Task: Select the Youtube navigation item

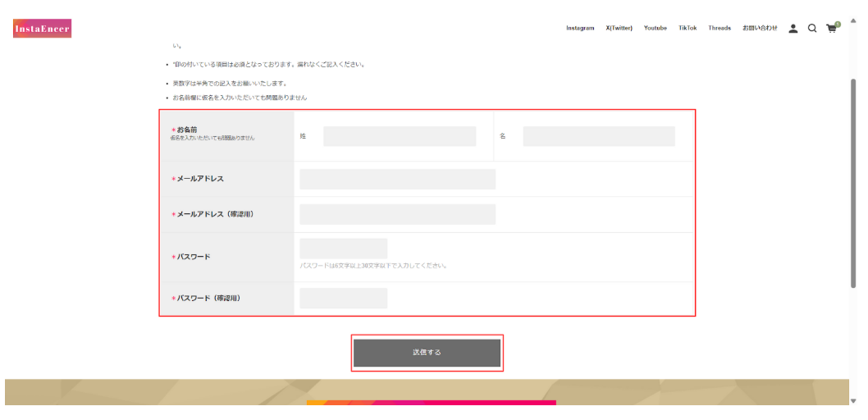Action: [x=656, y=29]
